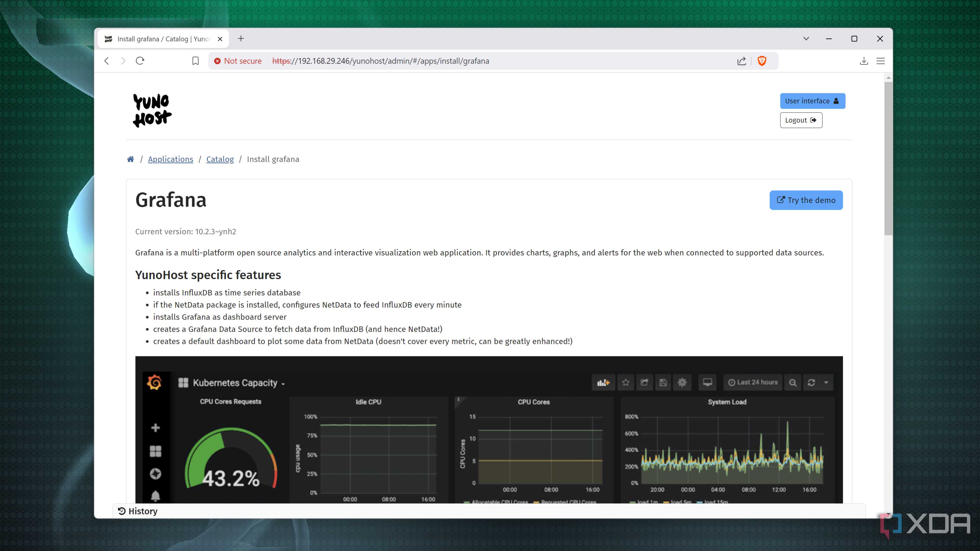This screenshot has height=551, width=980.
Task: Close the Install grafana tab
Action: point(220,39)
